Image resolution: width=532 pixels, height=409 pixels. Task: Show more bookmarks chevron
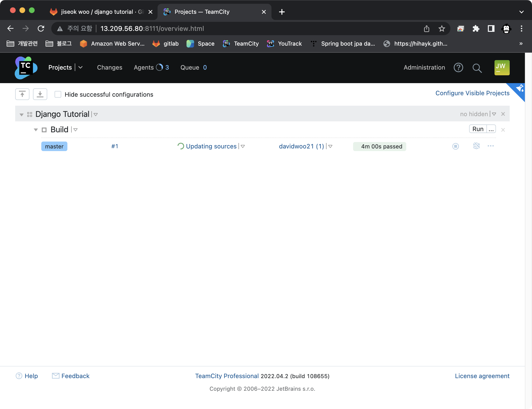coord(521,43)
